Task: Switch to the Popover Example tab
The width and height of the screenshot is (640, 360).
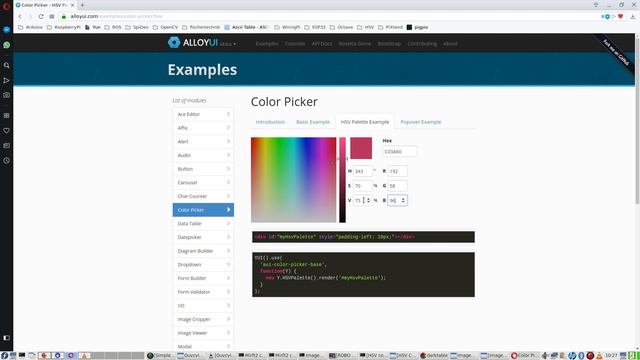Action: [421, 122]
